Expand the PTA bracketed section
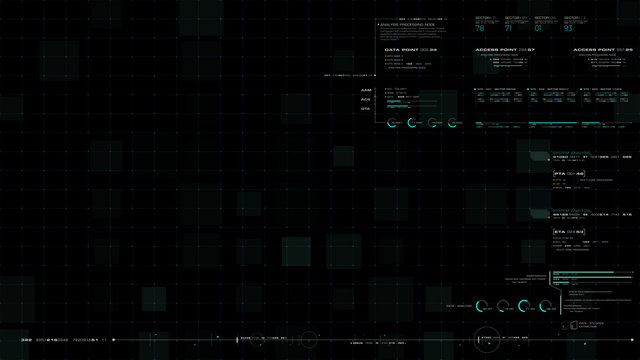This screenshot has height=360, width=640. click(x=569, y=173)
